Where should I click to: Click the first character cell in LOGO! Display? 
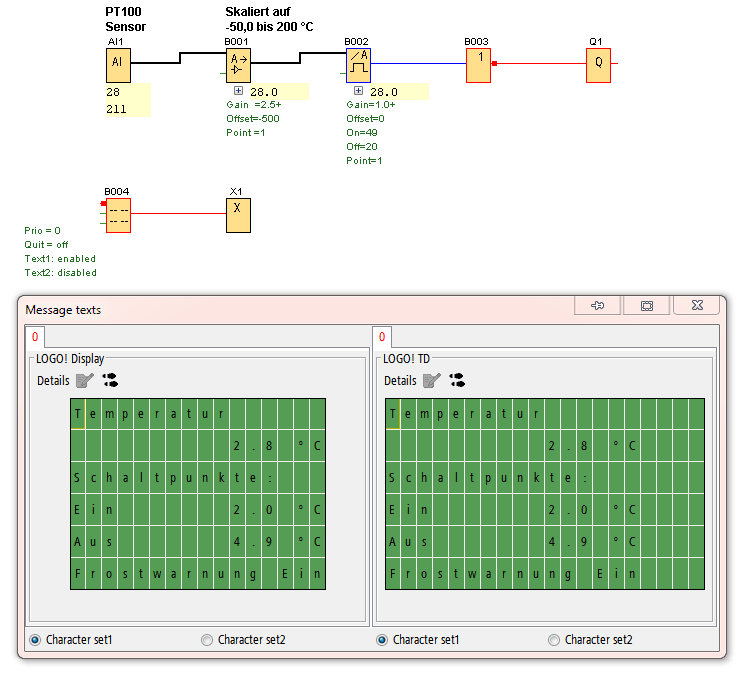(x=78, y=413)
